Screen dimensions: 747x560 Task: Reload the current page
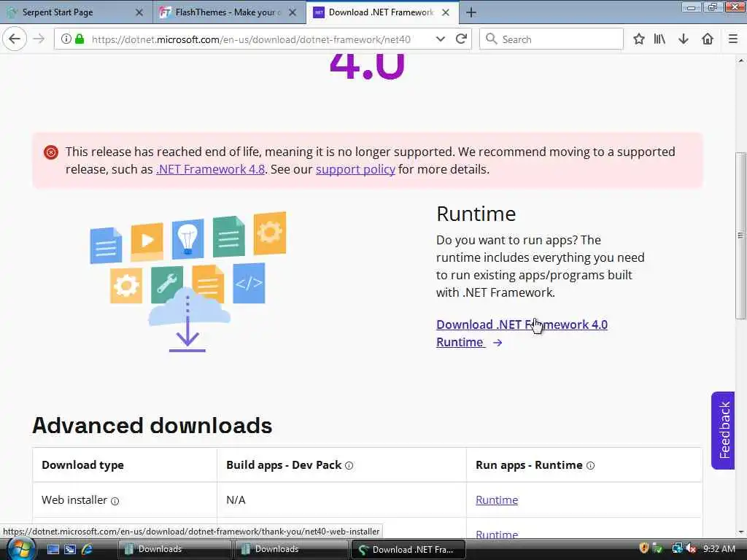pos(461,39)
